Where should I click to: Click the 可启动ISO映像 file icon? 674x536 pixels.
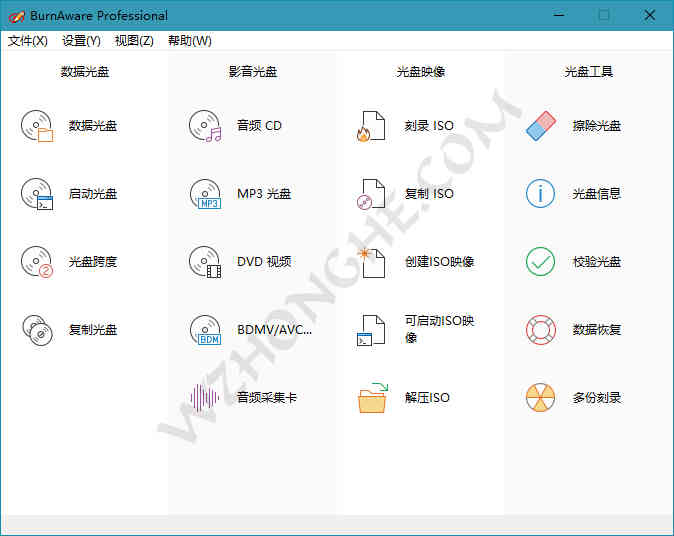(x=371, y=330)
